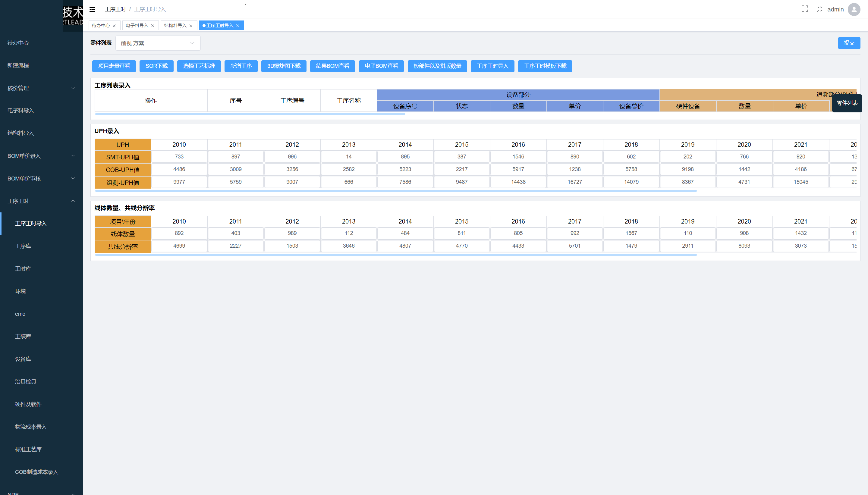Screen dimensions: 868x495
Task: Click the 工序名称 column header
Action: (348, 101)
